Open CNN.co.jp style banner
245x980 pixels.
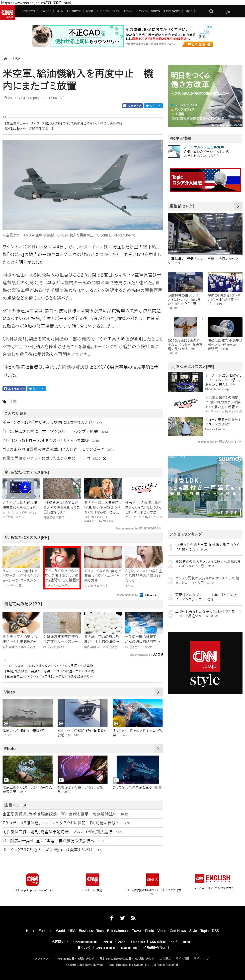coord(205,663)
